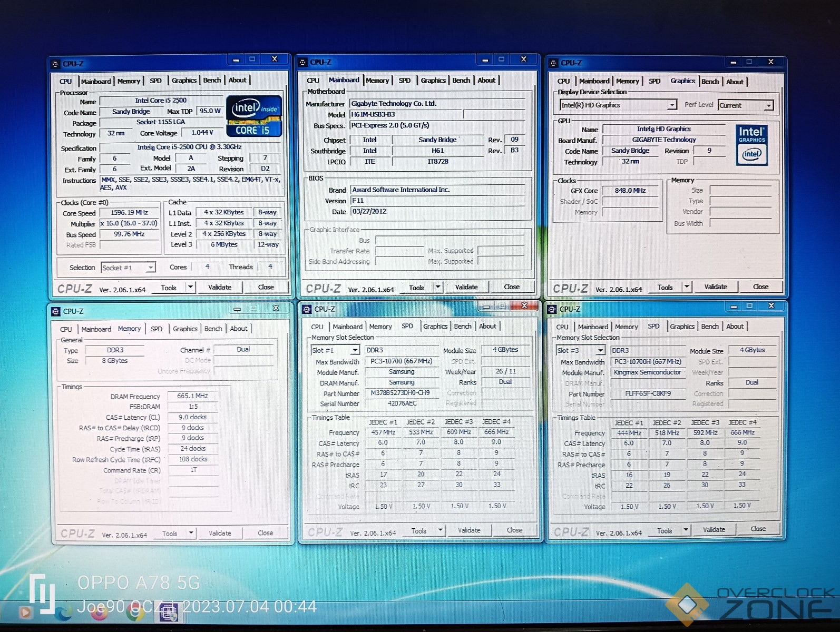Expand Tools arrow in the Slot #1 SPD window

coord(440,530)
